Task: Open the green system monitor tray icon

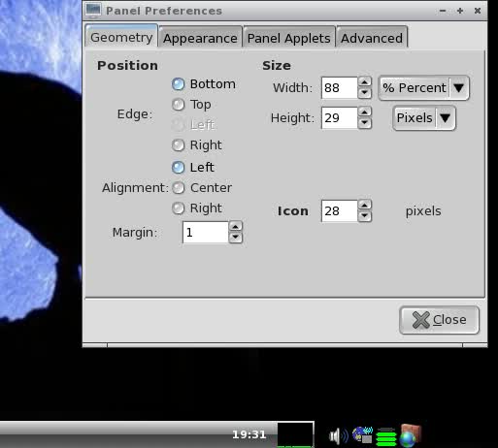Action: tap(386, 436)
